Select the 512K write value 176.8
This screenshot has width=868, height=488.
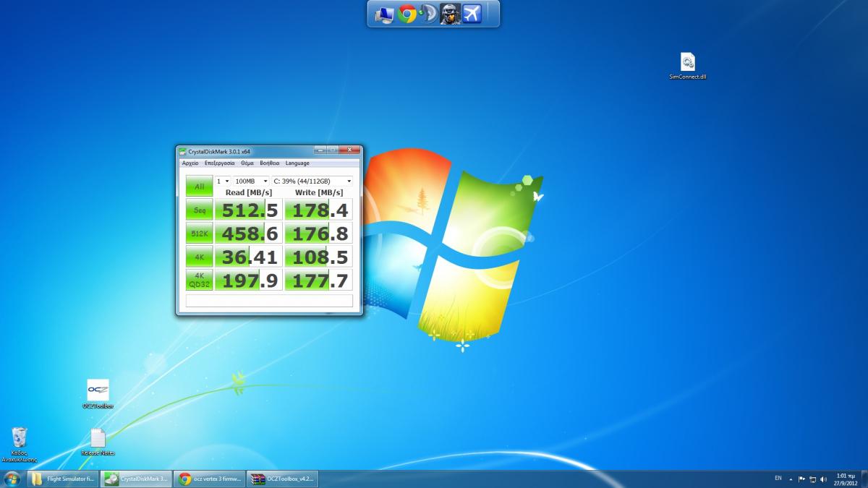pyautogui.click(x=319, y=233)
